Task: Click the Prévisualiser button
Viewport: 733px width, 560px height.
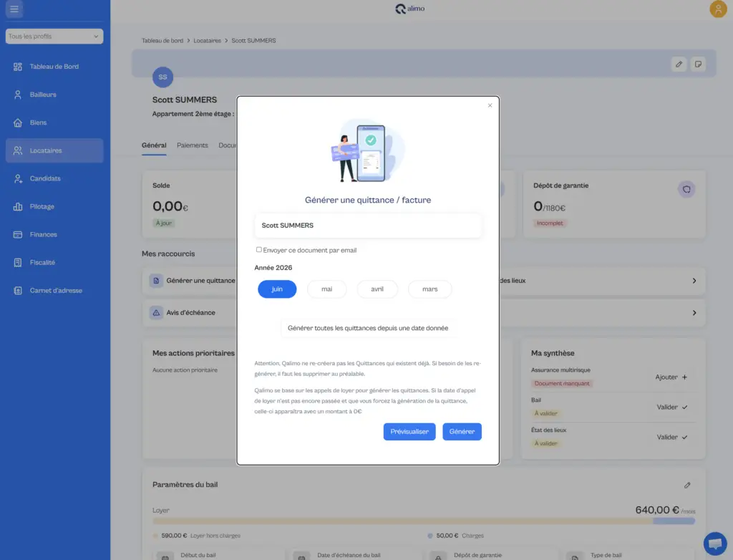Action: point(409,432)
